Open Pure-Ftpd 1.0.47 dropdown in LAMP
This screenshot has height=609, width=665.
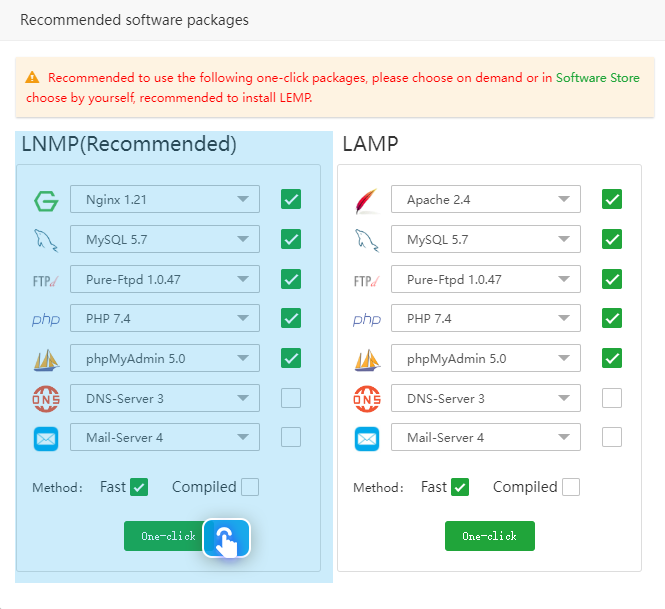tap(486, 279)
